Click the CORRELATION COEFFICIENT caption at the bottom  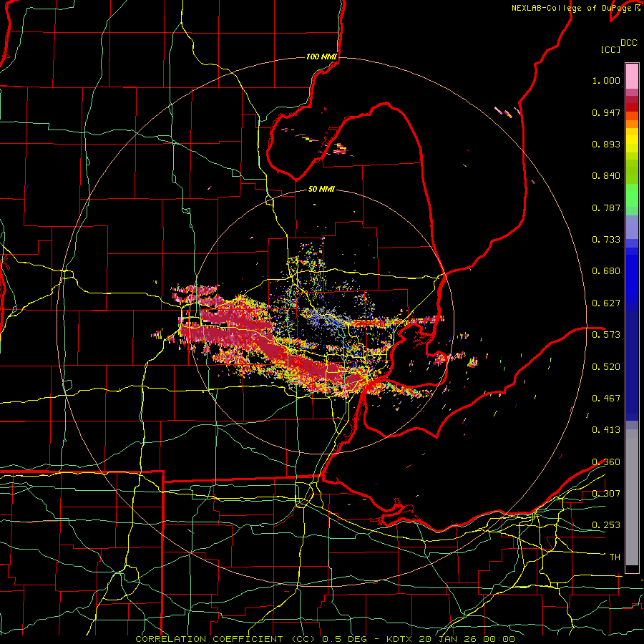pos(325,639)
